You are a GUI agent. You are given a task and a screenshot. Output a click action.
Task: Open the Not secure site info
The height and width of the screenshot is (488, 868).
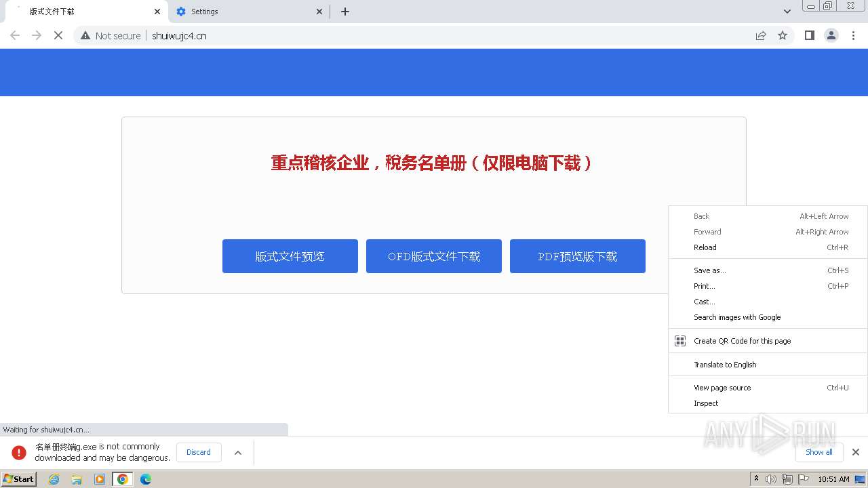(x=111, y=36)
